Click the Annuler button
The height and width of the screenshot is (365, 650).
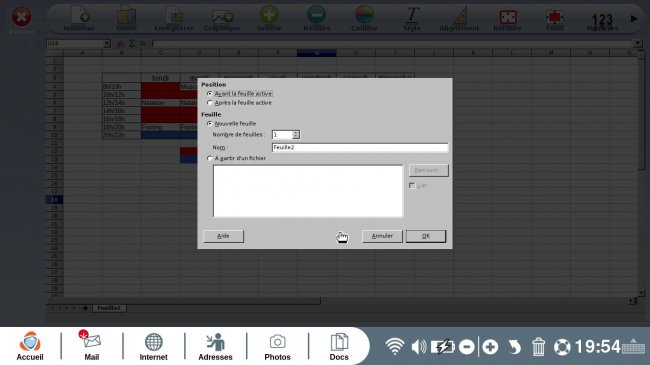(382, 236)
